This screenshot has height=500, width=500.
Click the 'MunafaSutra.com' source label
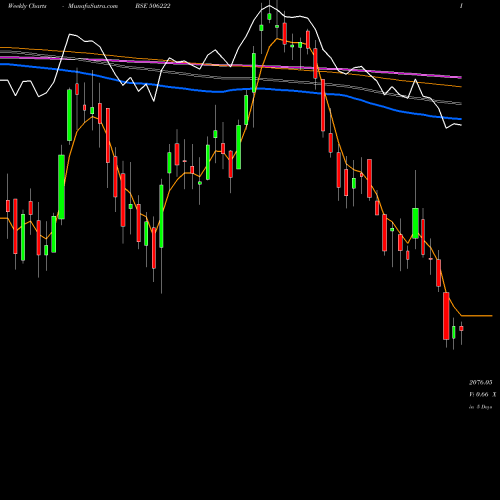point(93,6)
